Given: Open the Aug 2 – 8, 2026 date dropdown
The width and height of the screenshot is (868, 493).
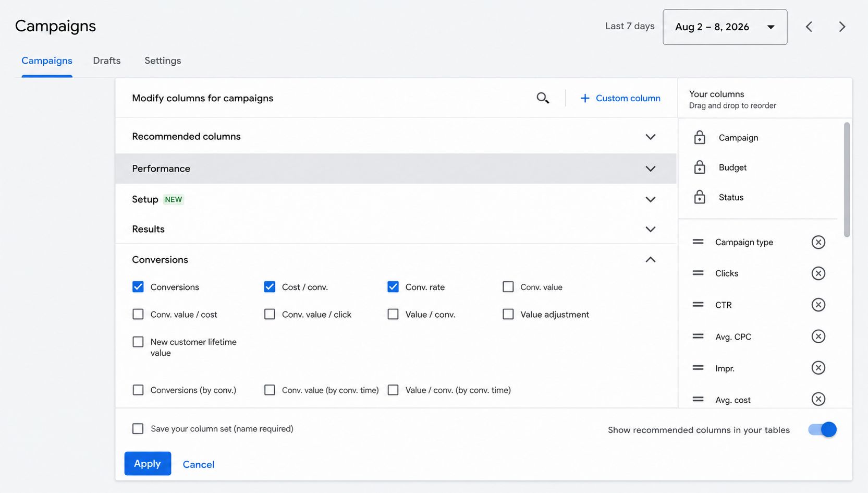Looking at the screenshot, I should (x=725, y=27).
